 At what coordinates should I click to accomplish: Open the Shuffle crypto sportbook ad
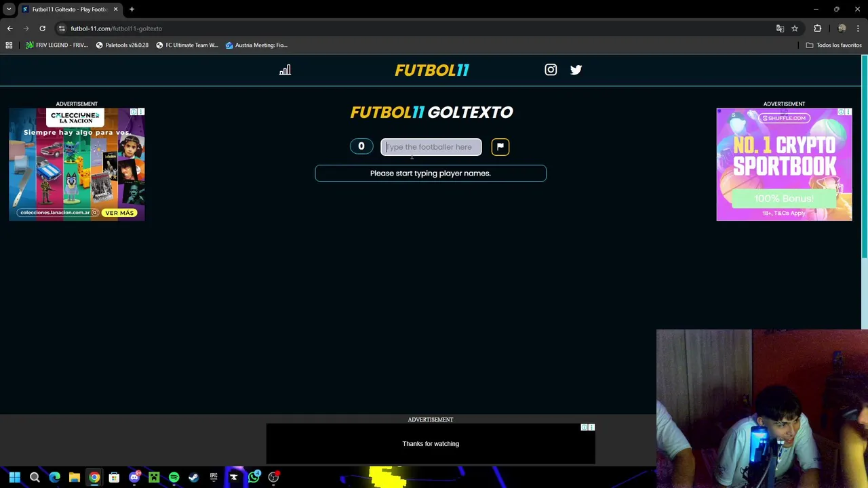click(x=784, y=164)
